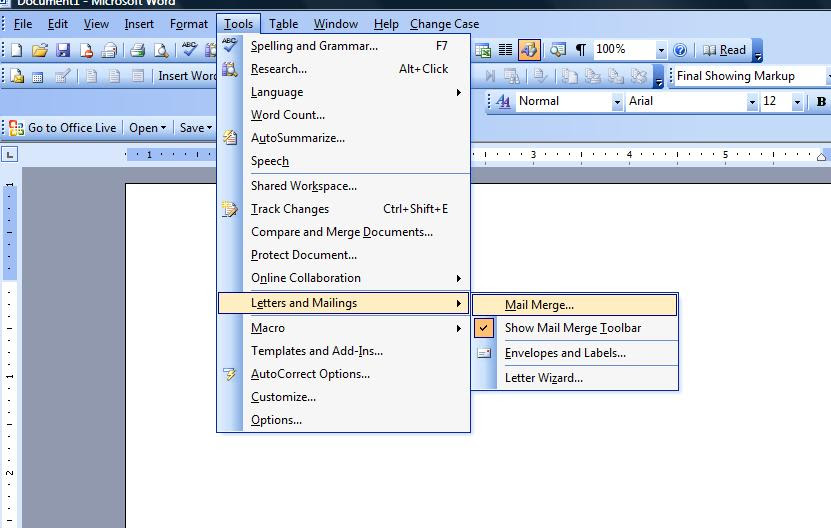Open Print Preview magnifier icon
The image size is (831, 528).
tap(161, 50)
